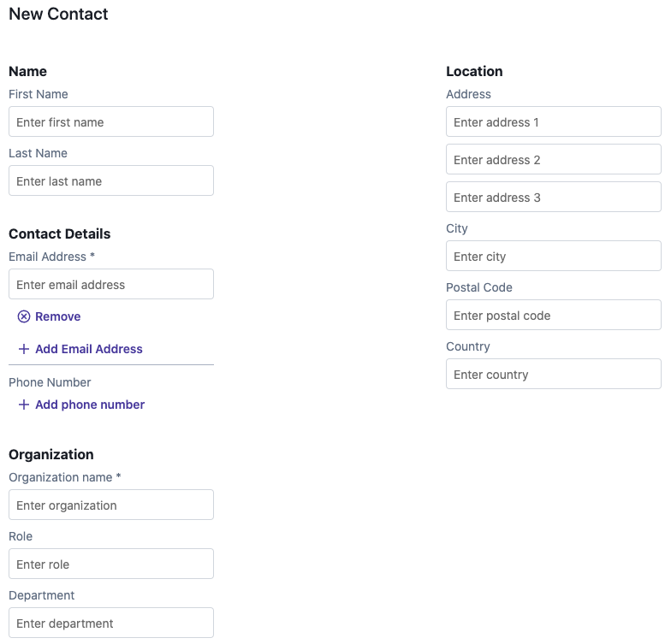Add Email Address link
Viewport: 671px width, 644px height.
pos(80,349)
